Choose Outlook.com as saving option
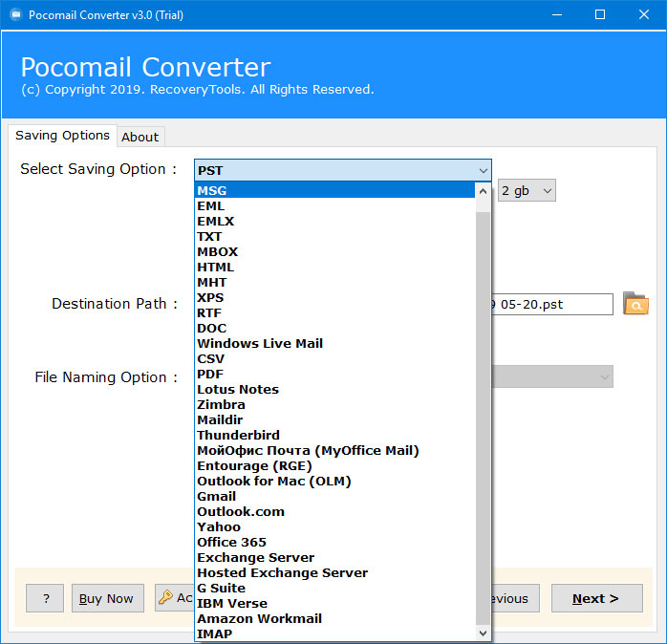 (334, 512)
